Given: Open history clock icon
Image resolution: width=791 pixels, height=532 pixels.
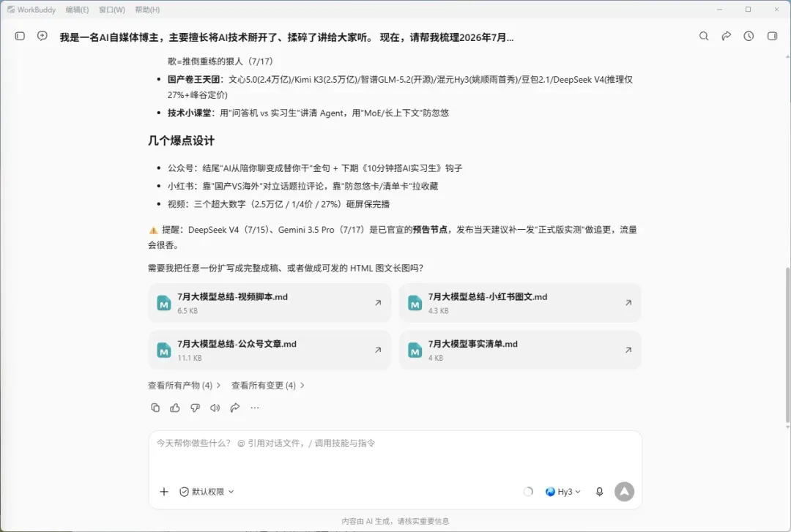Looking at the screenshot, I should 749,36.
